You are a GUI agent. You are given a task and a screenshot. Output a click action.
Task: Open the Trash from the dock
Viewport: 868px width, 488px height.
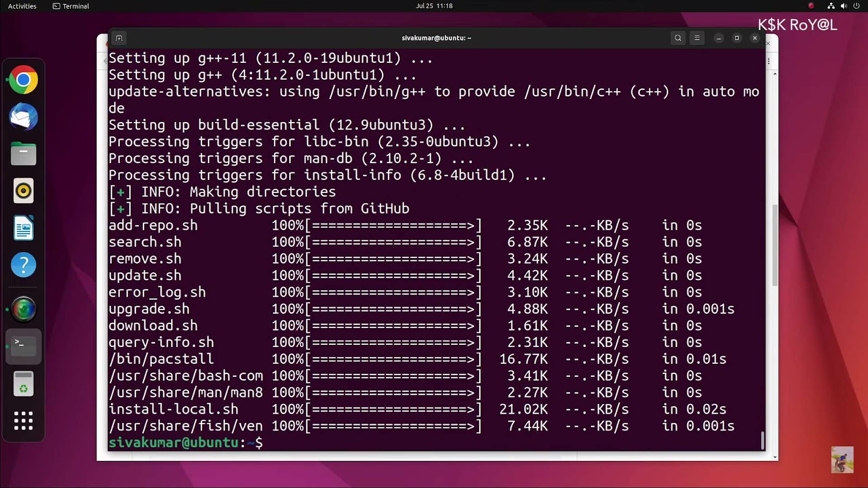(x=23, y=384)
